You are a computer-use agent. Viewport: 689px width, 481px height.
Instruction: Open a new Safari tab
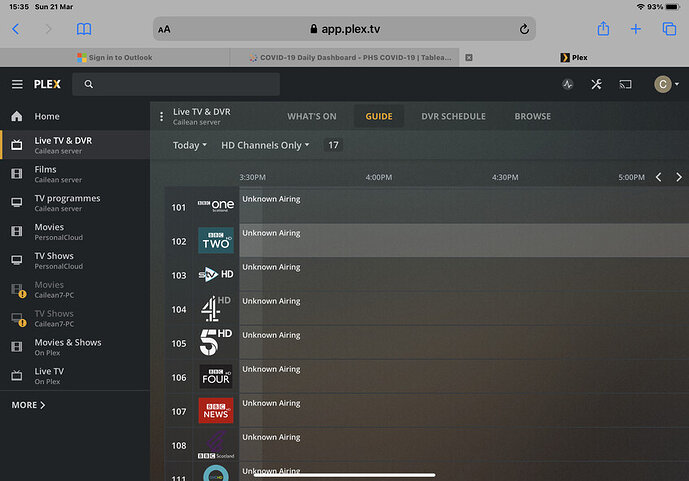point(635,29)
